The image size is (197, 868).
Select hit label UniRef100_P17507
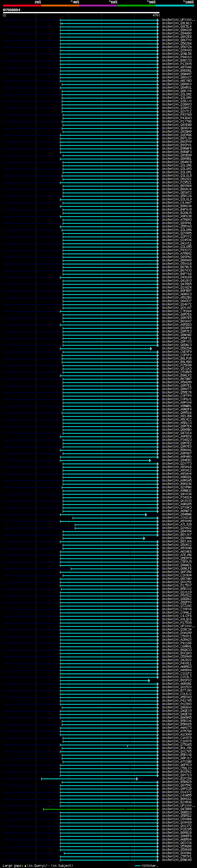click(176, 586)
